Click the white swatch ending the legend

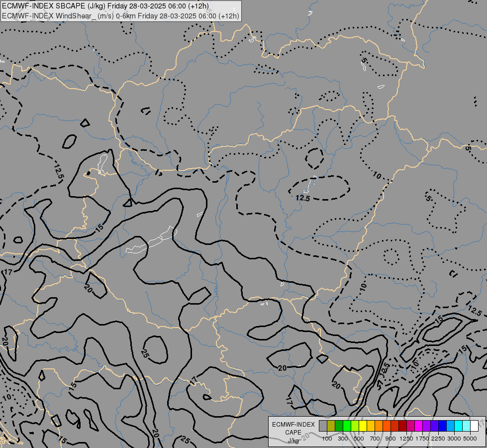pyautogui.click(x=474, y=426)
